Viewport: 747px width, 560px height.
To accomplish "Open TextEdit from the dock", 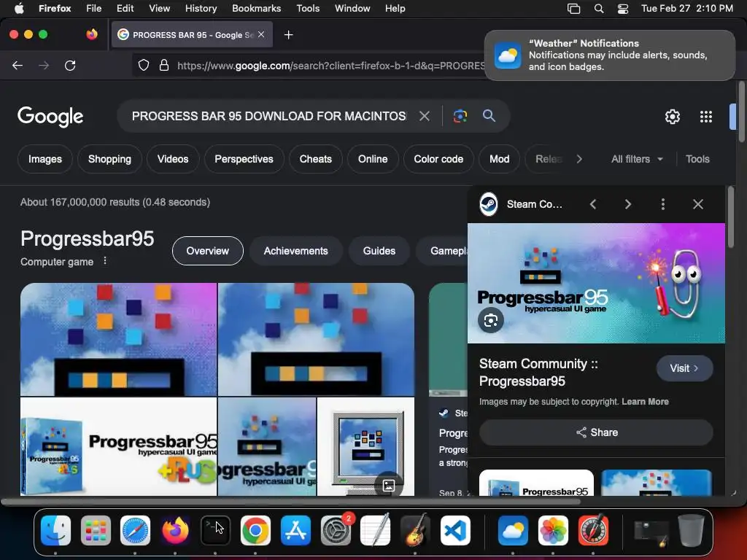I will tap(376, 530).
